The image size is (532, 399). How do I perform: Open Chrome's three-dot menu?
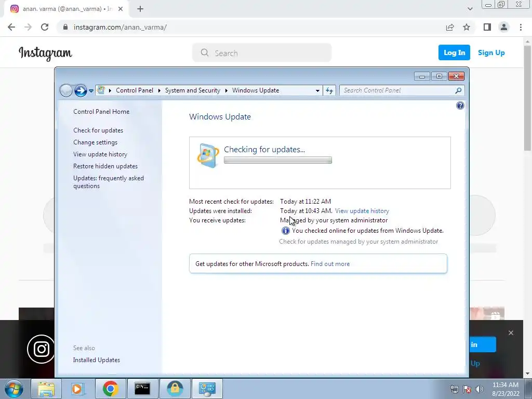pos(521,27)
